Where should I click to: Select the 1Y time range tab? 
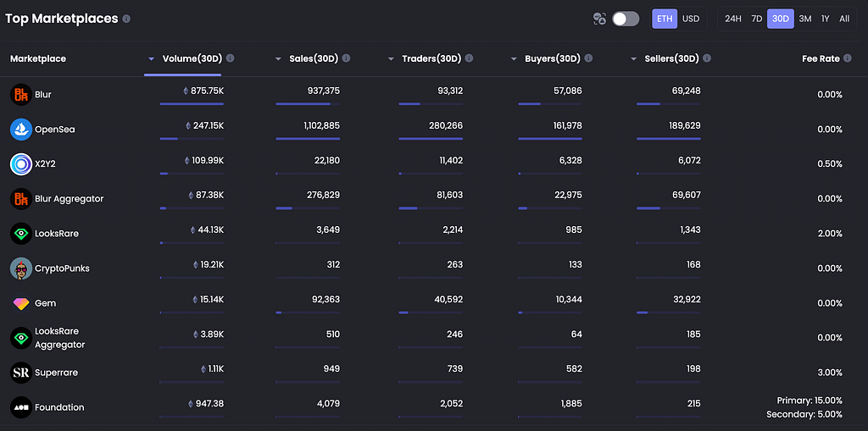[x=825, y=19]
